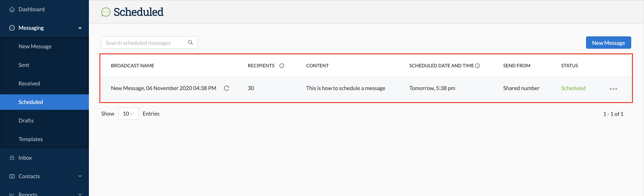Collapse the Messaging section chevron

point(80,28)
